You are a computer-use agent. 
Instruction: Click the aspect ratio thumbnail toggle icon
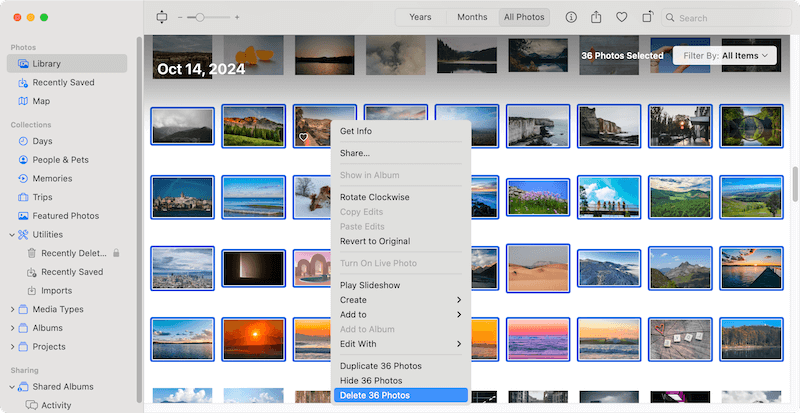(162, 17)
